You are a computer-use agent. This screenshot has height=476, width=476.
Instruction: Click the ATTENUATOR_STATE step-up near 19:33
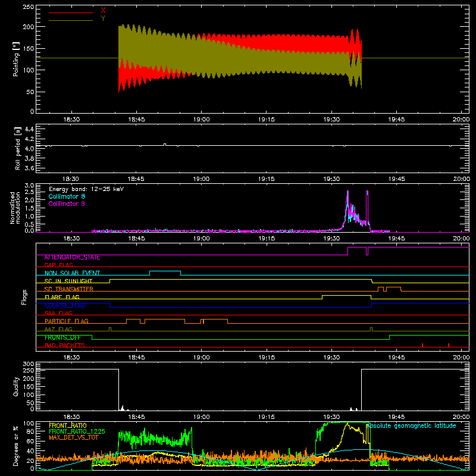(x=348, y=250)
